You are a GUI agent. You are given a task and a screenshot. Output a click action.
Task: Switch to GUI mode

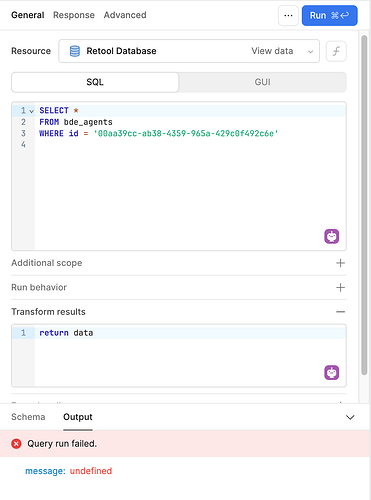click(262, 82)
